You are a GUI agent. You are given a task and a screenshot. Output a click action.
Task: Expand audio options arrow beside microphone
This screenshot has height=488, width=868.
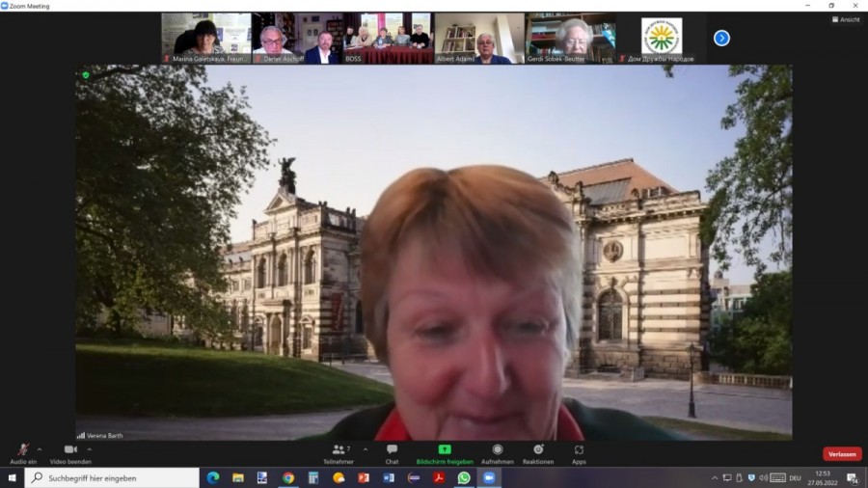(40, 448)
